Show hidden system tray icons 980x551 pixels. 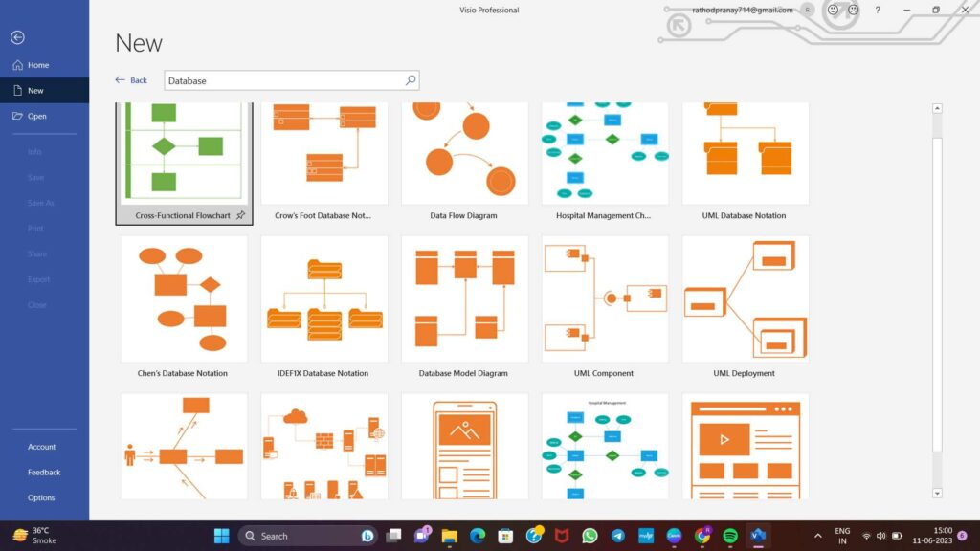click(817, 536)
